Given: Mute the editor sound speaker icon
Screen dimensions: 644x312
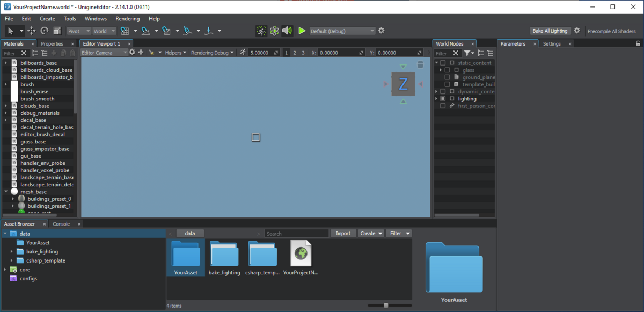Looking at the screenshot, I should pos(287,31).
